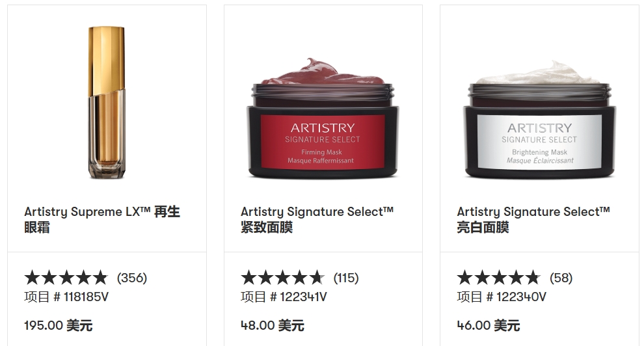Click the star rating for the Firming Mask
Screen dimensions: 644x346
coord(282,278)
